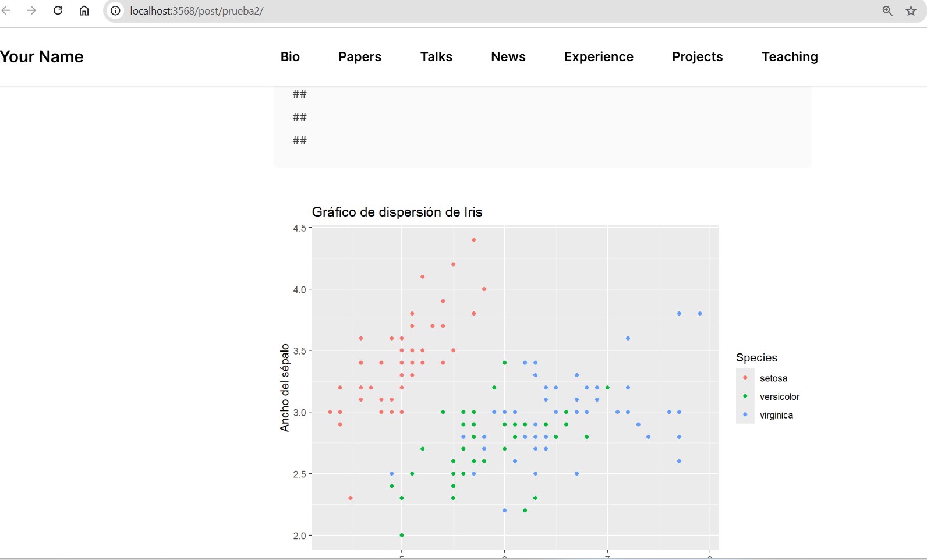This screenshot has width=927, height=560.
Task: Visit the Teaching section
Action: (x=790, y=56)
